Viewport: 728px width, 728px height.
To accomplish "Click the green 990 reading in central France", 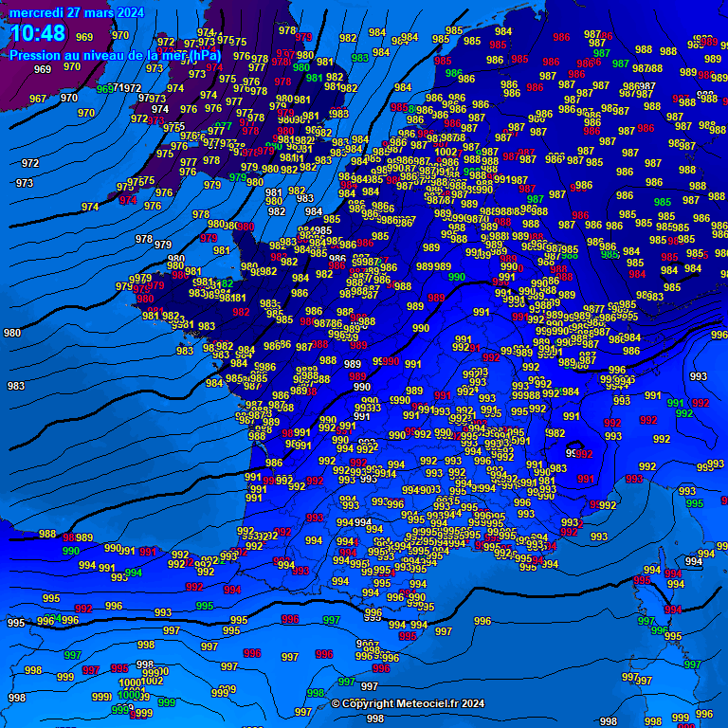I will 456,278.
